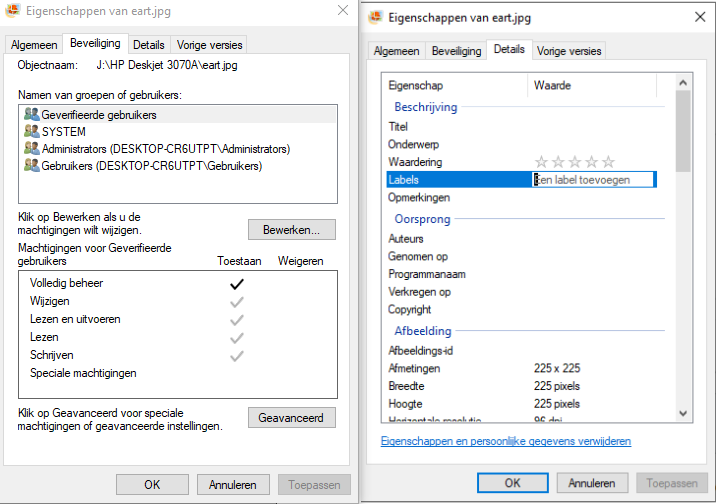Switch to Vorige versies tab in right dialog
This screenshot has height=504, width=716.
[x=568, y=50]
